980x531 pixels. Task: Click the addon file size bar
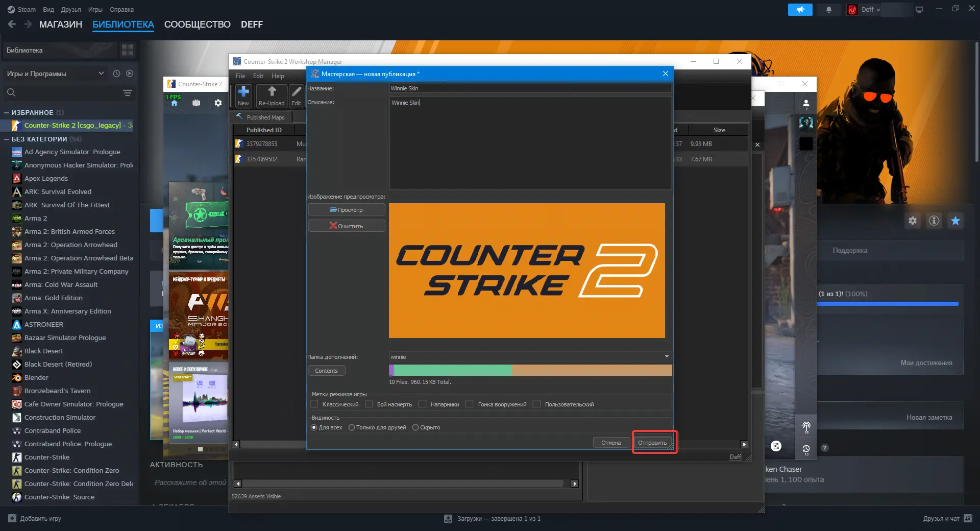click(530, 370)
